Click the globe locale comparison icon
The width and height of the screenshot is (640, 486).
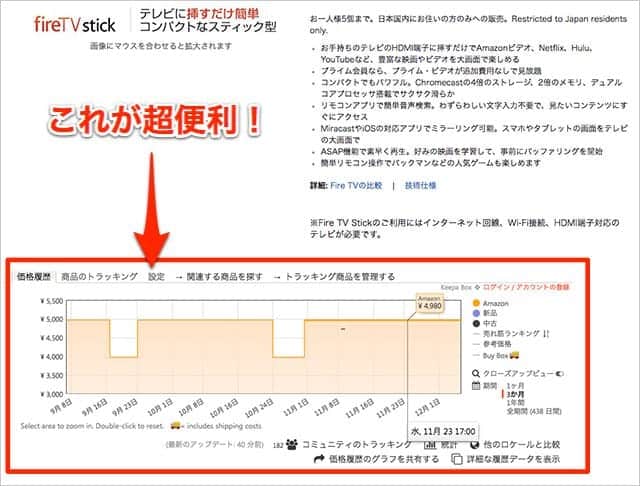click(474, 444)
